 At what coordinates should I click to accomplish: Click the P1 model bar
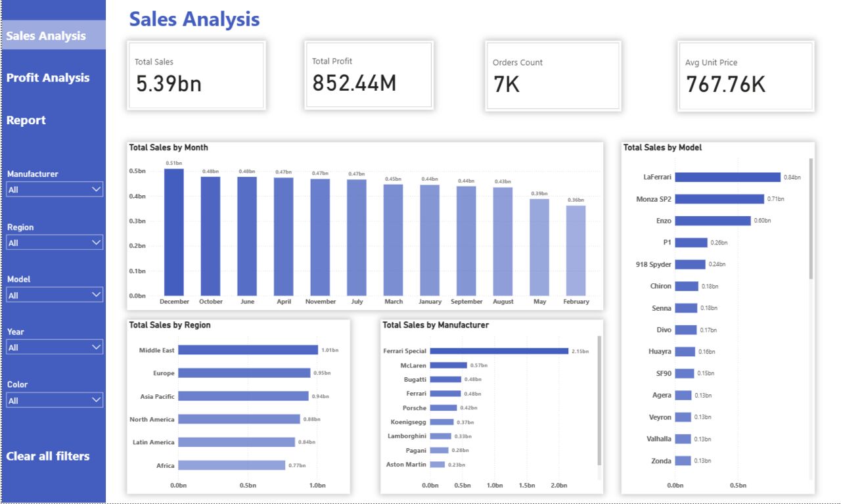click(x=691, y=242)
